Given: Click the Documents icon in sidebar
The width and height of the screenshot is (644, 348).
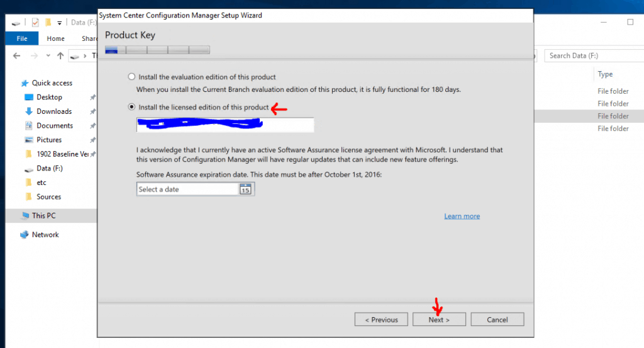Looking at the screenshot, I should (x=29, y=126).
